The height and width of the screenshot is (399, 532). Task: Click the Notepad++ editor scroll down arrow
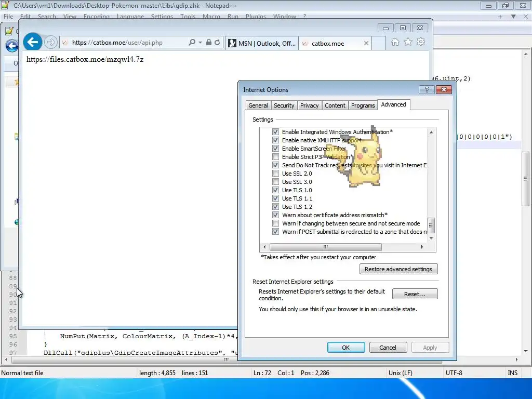(x=526, y=351)
